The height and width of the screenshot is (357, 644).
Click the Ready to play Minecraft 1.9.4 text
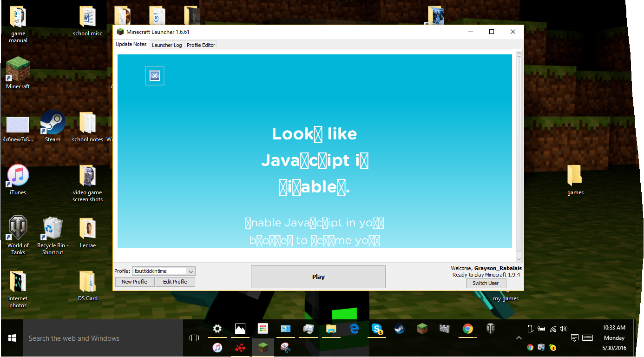[x=486, y=275]
